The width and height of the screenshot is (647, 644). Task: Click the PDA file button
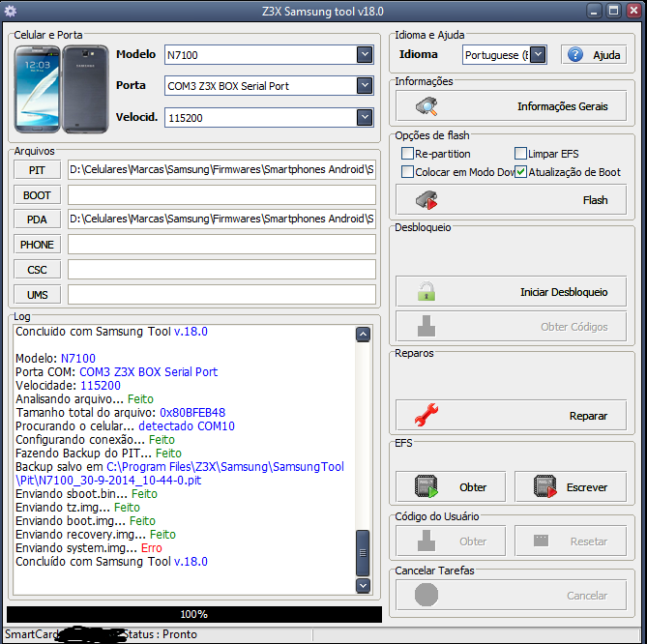[37, 220]
